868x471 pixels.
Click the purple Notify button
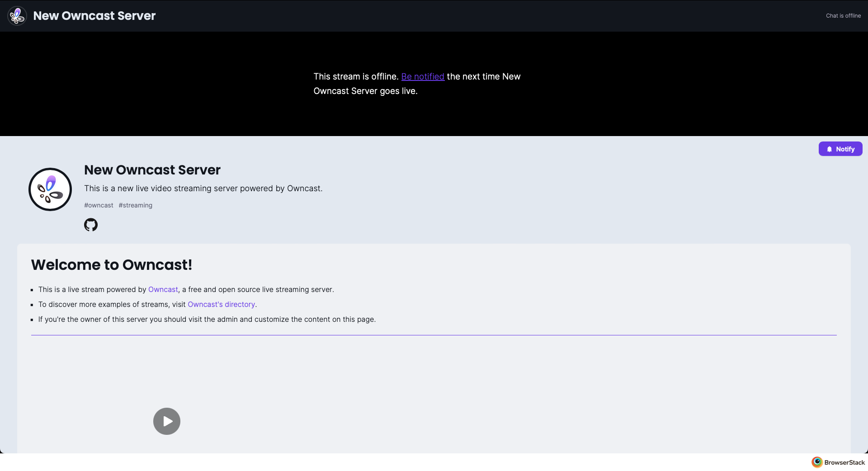840,149
